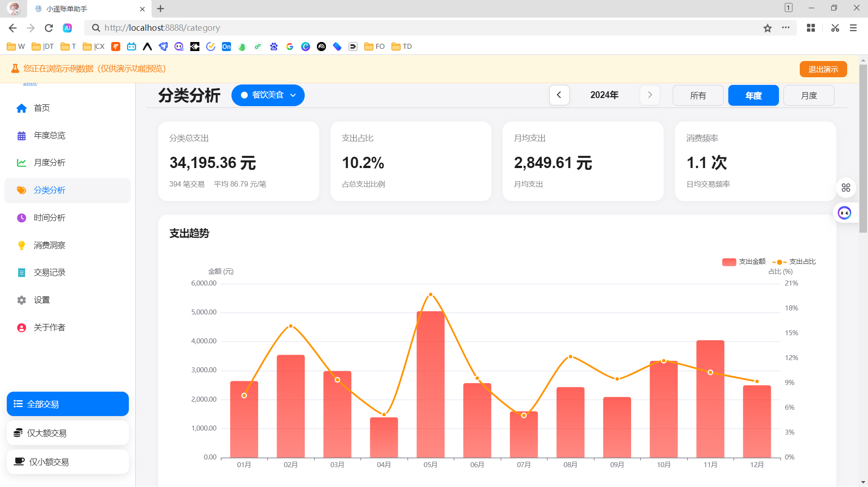Go to previous year with left chevron
Image resolution: width=868 pixels, height=487 pixels.
tap(559, 95)
